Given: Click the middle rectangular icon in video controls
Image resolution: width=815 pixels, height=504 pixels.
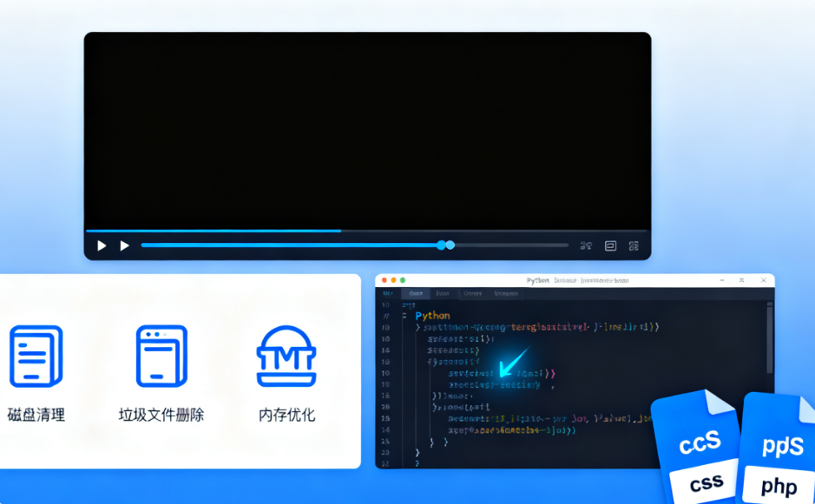Looking at the screenshot, I should (x=610, y=246).
